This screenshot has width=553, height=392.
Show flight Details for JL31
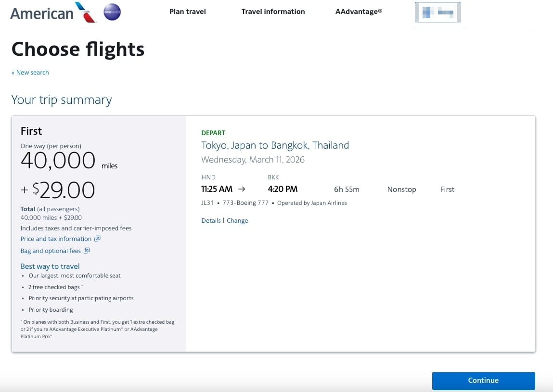tap(211, 220)
